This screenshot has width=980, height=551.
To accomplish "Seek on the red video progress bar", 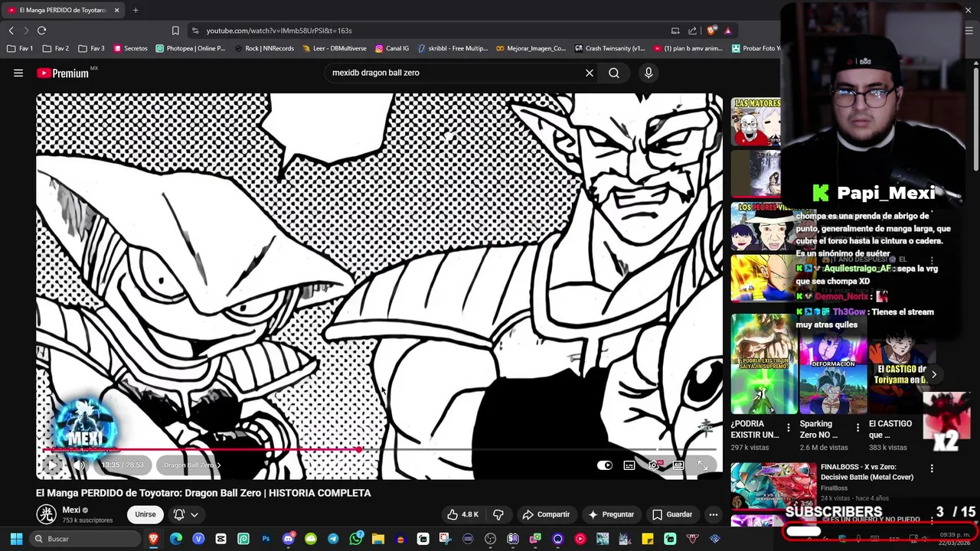I will coord(380,450).
